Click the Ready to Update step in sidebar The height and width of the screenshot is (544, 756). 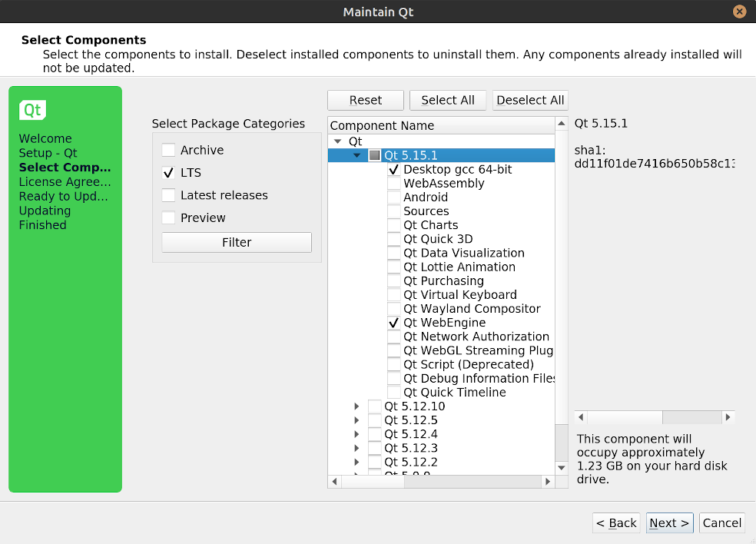click(x=63, y=197)
